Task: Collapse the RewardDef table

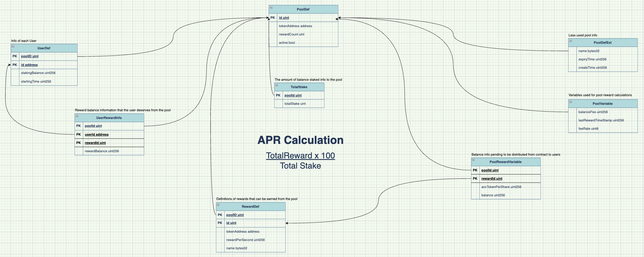Action: 218,205
